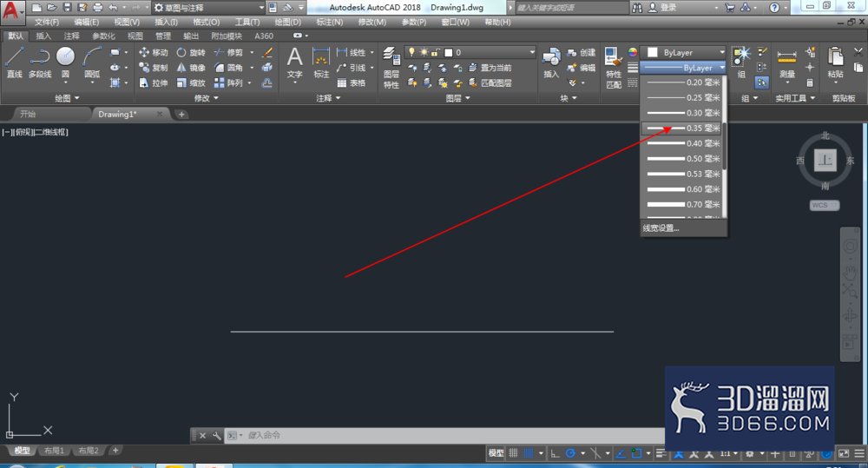868x468 pixels.
Task: Open the 格式(O) menu
Action: [207, 23]
